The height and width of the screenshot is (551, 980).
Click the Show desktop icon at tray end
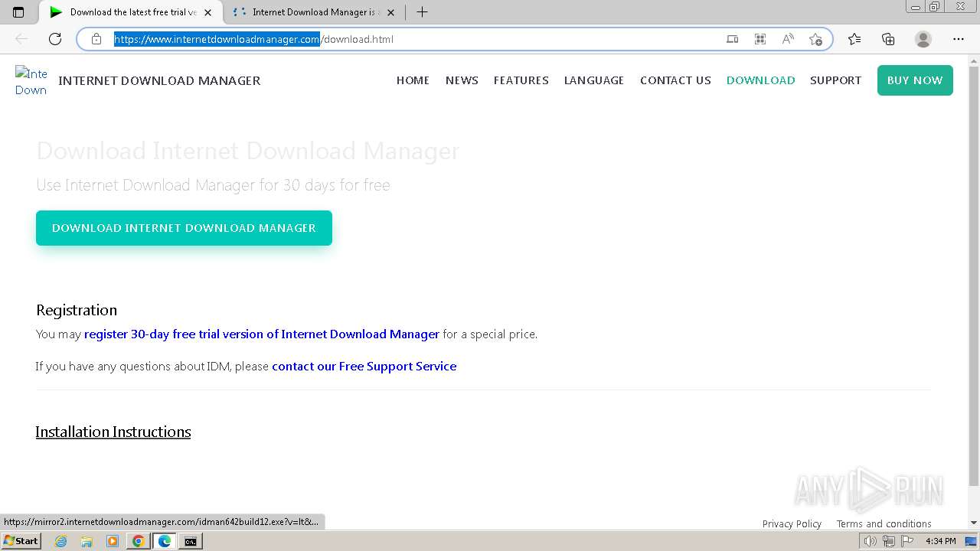pos(972,541)
